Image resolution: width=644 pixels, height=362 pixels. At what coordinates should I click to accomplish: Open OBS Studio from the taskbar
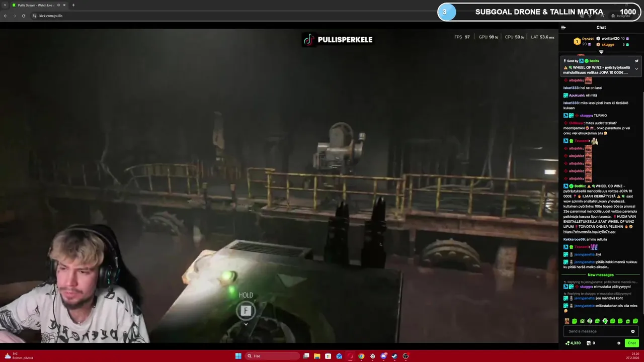(406, 356)
